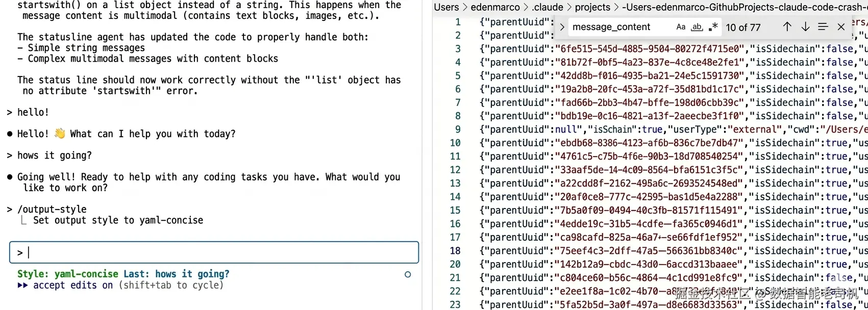Expand the replace field chevron
This screenshot has width=868, height=310.
tap(562, 27)
